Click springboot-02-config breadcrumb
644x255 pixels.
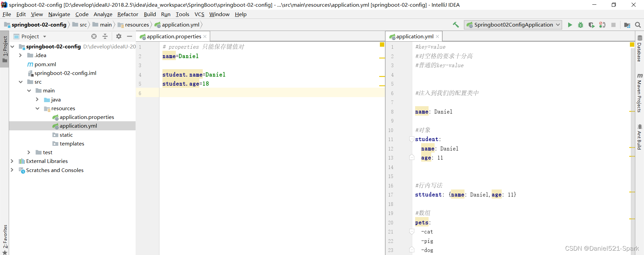(36, 25)
